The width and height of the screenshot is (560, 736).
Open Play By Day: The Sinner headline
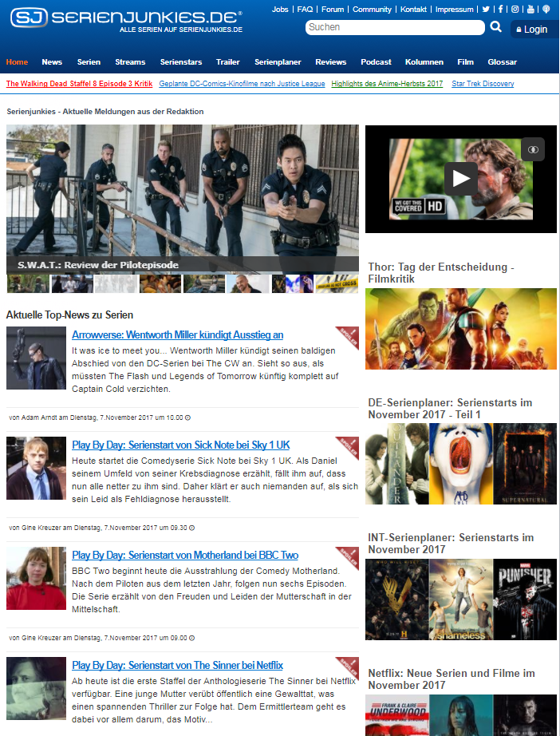click(x=177, y=666)
